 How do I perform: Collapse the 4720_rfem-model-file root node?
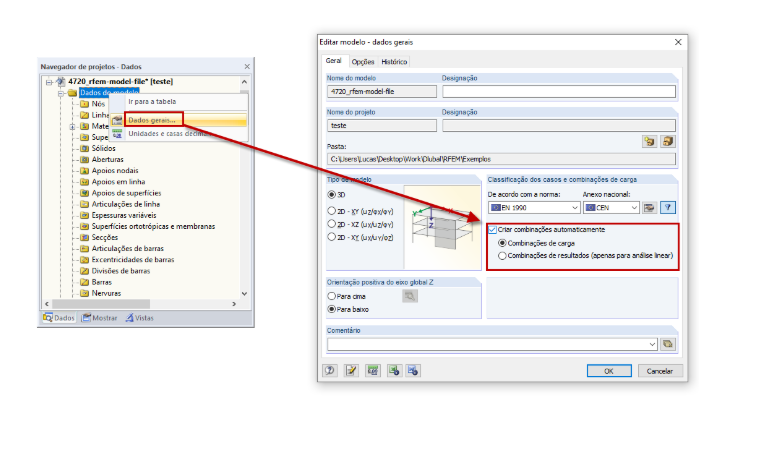coord(49,82)
